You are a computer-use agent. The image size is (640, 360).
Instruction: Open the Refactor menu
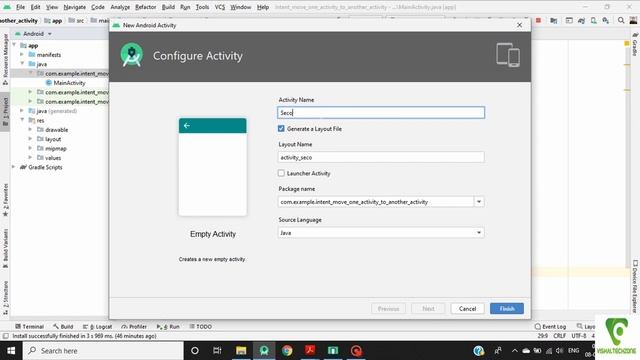click(146, 7)
